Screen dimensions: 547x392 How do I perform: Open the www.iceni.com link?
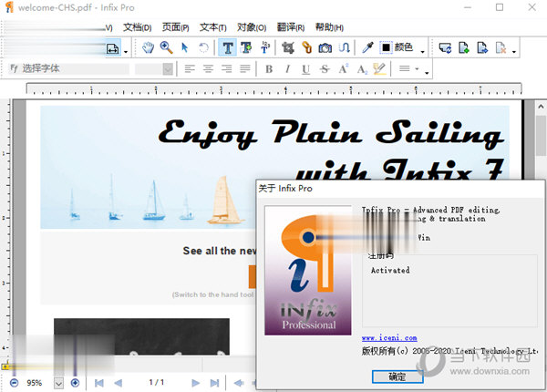coord(389,337)
